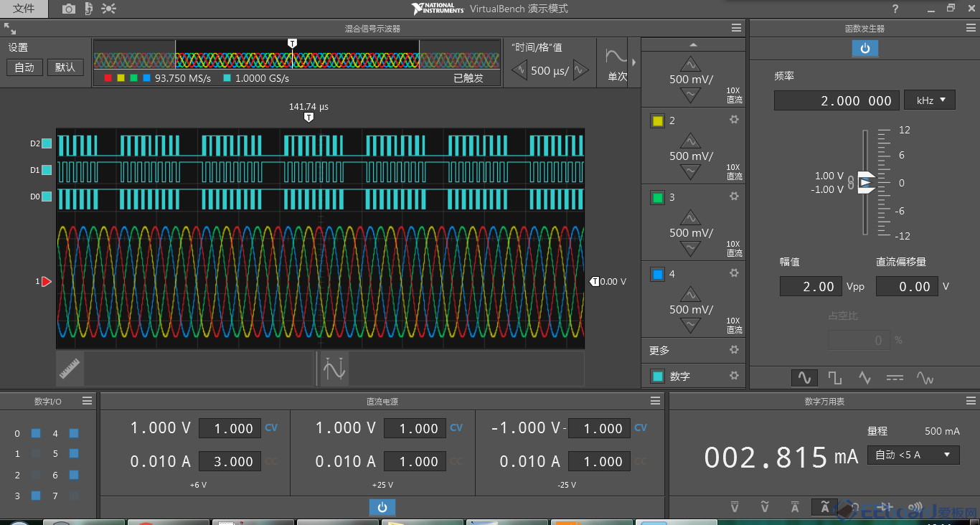Toggle the 数字 digital channels enable box
This screenshot has width=980, height=525.
pos(658,376)
